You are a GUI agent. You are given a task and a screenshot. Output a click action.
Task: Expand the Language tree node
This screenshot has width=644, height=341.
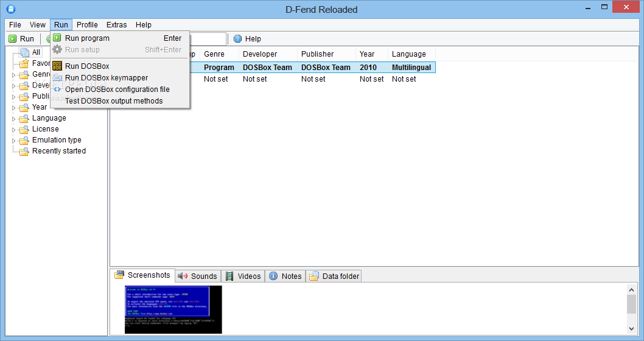[x=13, y=119]
